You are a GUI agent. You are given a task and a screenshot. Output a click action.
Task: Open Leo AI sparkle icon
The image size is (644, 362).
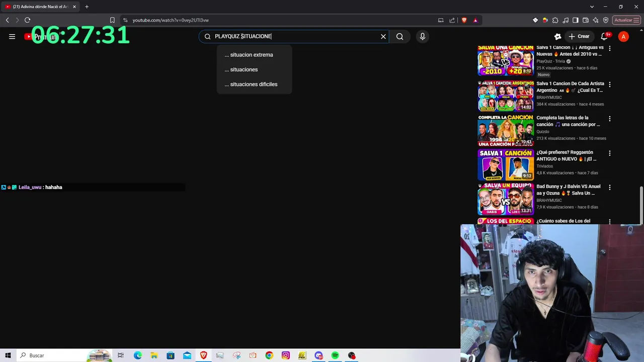596,20
